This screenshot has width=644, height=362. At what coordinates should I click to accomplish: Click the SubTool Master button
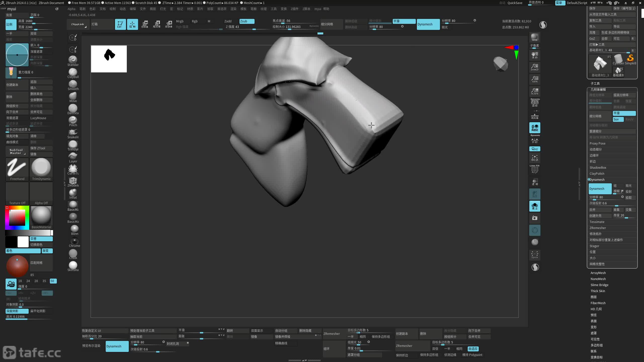pos(16,151)
